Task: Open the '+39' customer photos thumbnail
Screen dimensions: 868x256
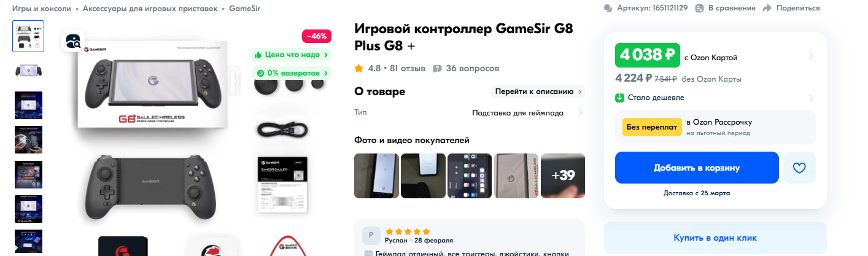Action: (x=563, y=176)
